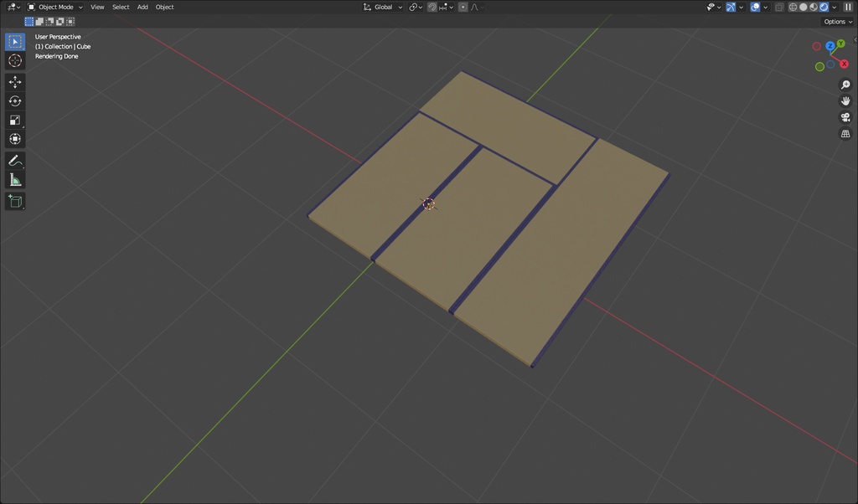Click the 3D cursor at tatami center
This screenshot has height=504, width=858.
pyautogui.click(x=428, y=204)
